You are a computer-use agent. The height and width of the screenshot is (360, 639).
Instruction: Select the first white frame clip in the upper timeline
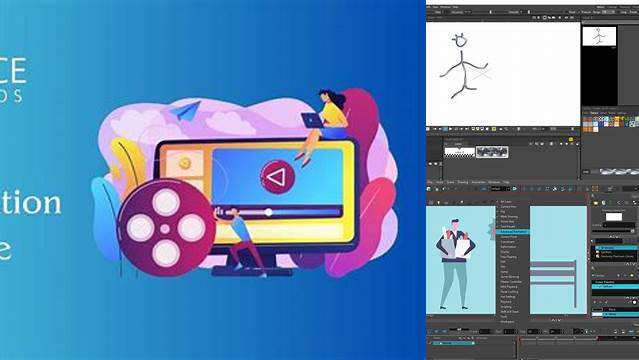[459, 152]
